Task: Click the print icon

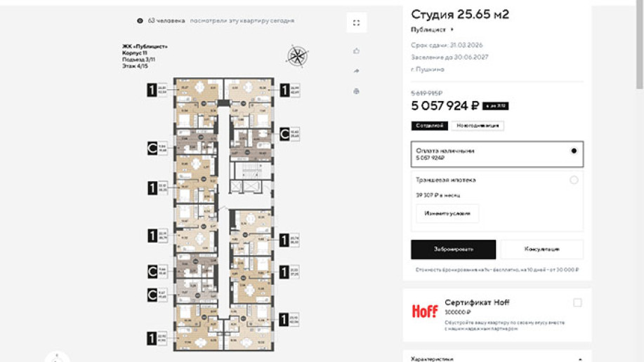Action: [x=357, y=91]
